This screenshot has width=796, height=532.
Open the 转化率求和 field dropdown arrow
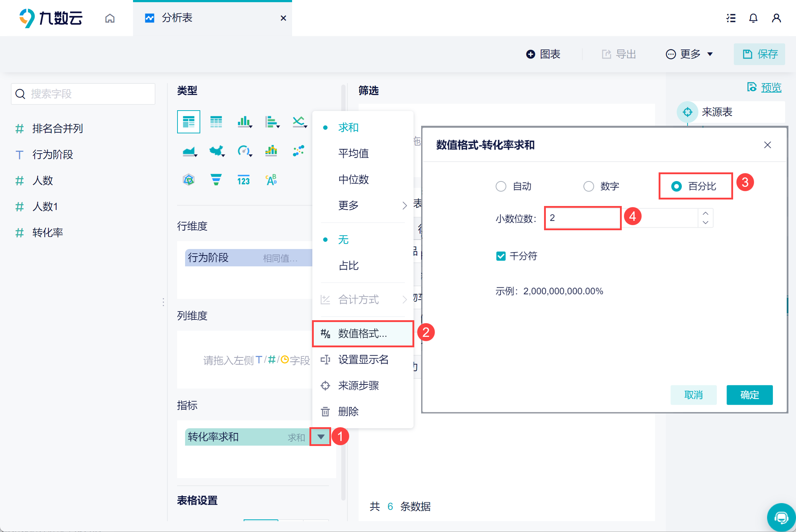coord(321,437)
